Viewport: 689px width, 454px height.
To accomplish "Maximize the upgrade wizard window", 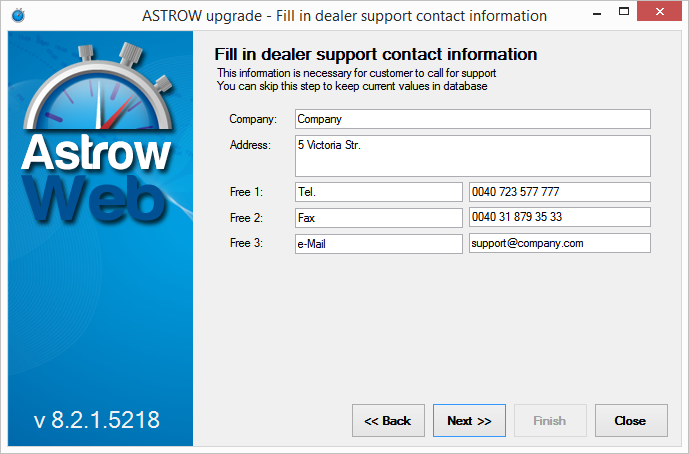I will pos(623,14).
